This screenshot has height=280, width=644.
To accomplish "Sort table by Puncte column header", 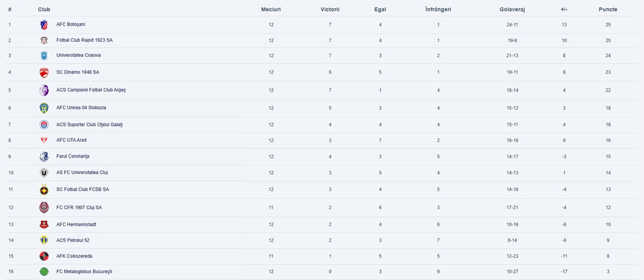I will pyautogui.click(x=608, y=10).
